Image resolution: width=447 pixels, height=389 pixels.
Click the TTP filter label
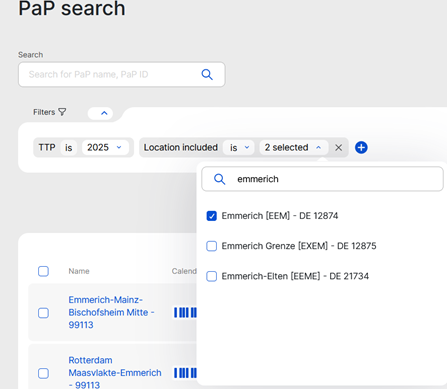click(x=47, y=147)
